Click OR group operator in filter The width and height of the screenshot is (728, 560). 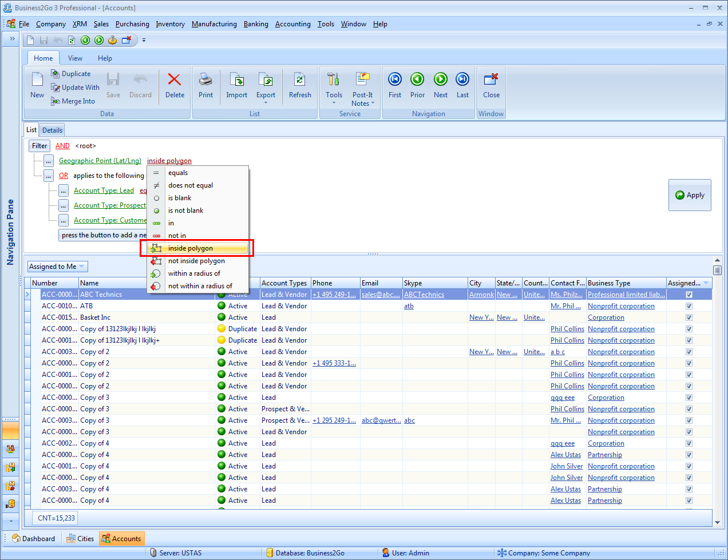coord(64,176)
